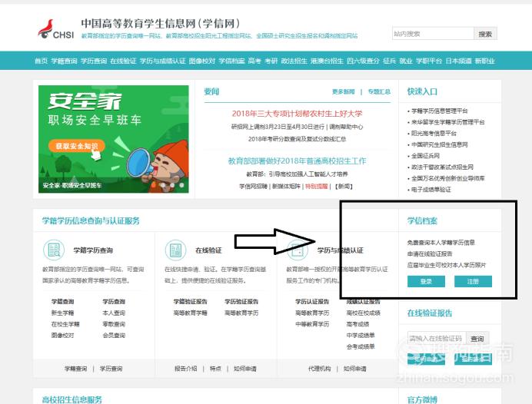Open 港澳台招生 in the navigation bar

(327, 61)
